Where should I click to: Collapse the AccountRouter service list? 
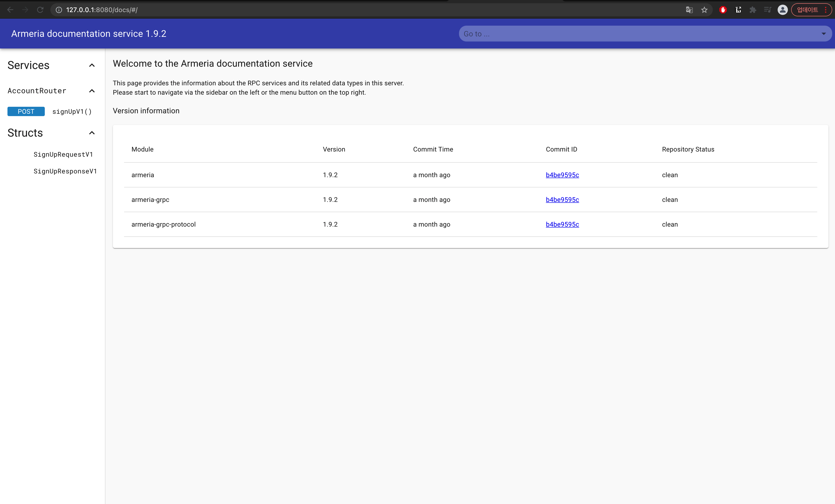pyautogui.click(x=92, y=91)
